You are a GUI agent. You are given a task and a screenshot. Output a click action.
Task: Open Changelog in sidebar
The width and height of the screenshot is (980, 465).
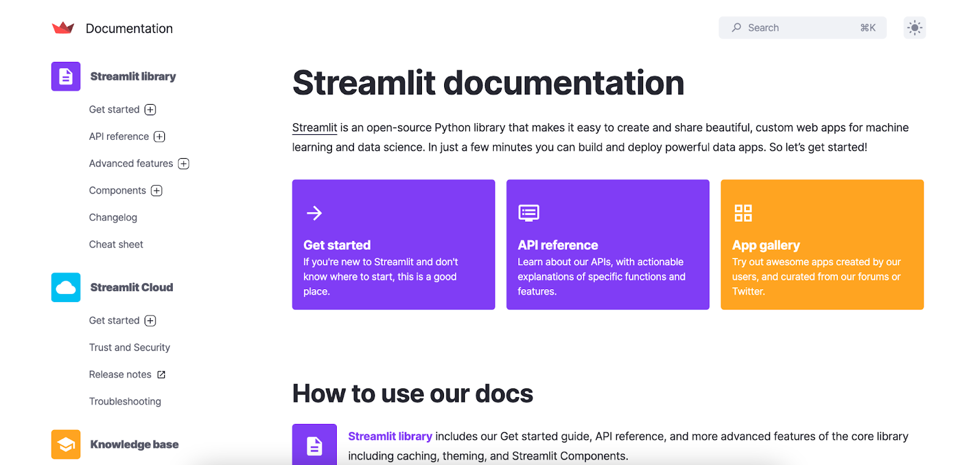pyautogui.click(x=113, y=217)
